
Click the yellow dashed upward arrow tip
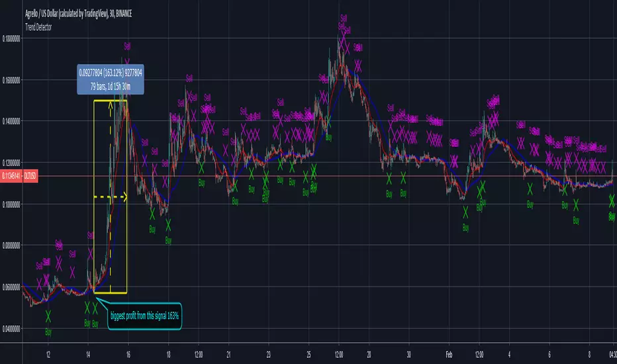[x=111, y=103]
